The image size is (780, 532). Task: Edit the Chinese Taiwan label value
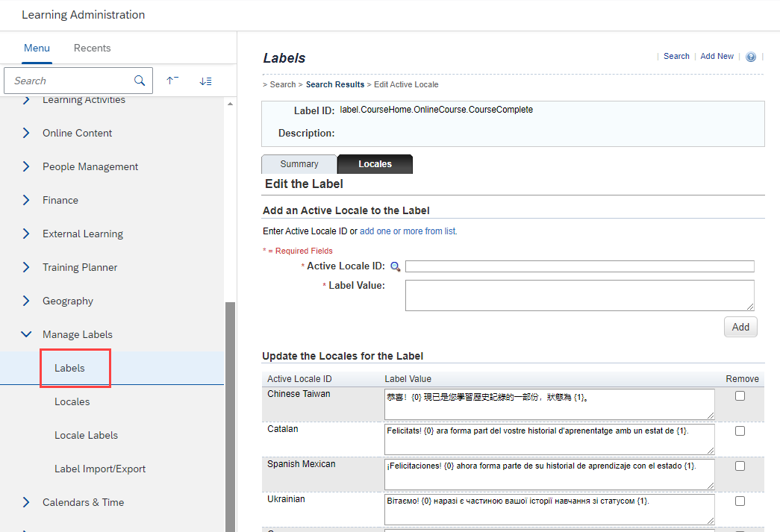point(549,404)
